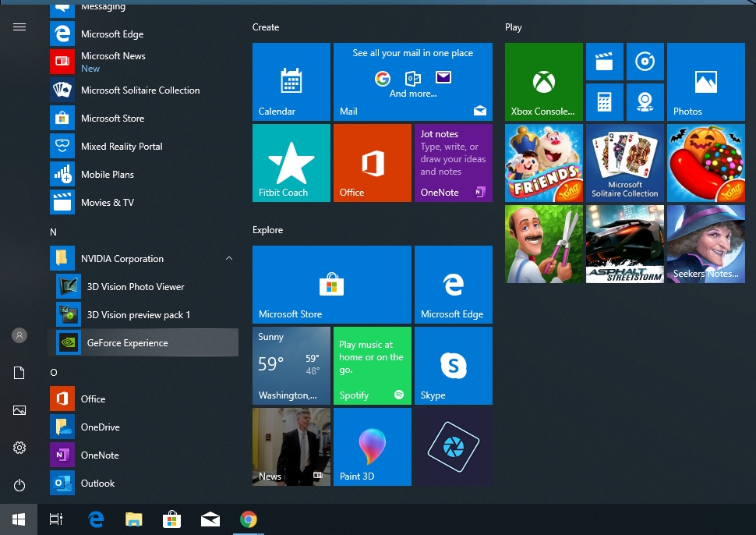This screenshot has height=535, width=756.
Task: Launch the Asphalt Streetstorm tile
Action: tap(625, 243)
